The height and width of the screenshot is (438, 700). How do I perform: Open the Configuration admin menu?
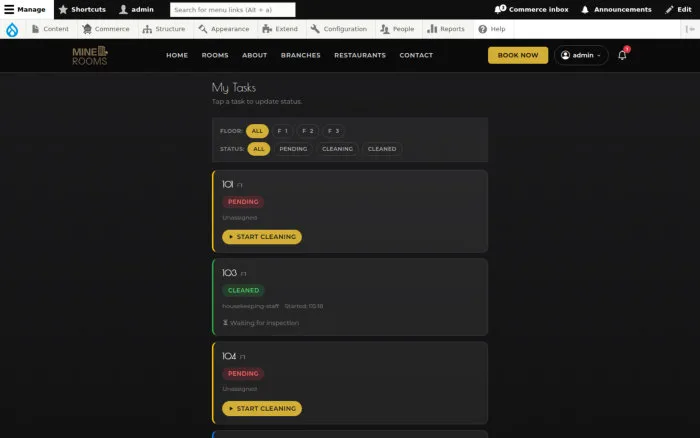point(339,29)
